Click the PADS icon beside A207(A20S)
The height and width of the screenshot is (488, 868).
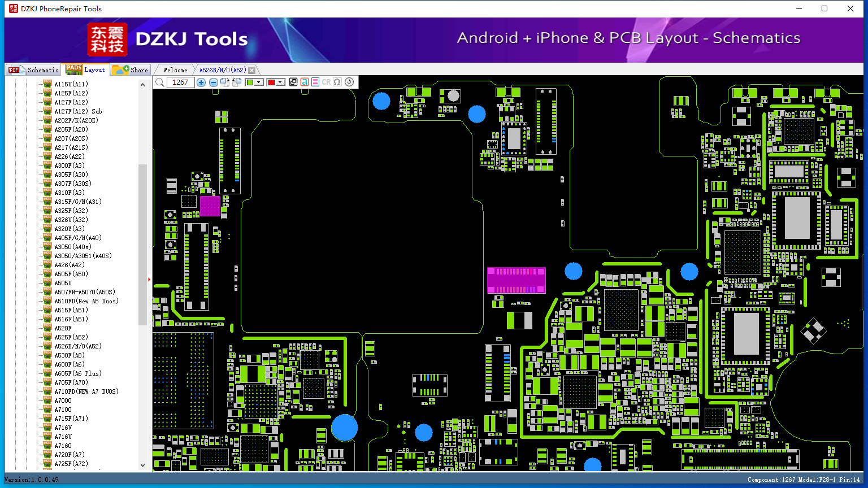(x=47, y=138)
